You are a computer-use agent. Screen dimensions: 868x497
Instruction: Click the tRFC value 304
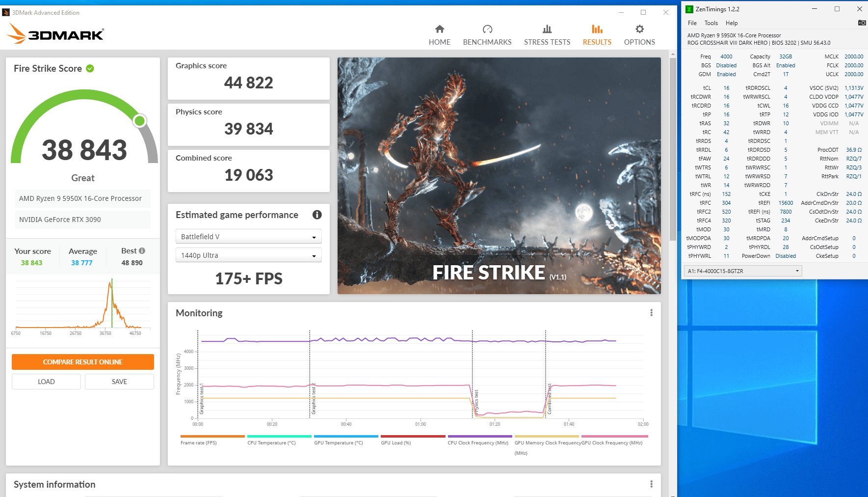[726, 203]
